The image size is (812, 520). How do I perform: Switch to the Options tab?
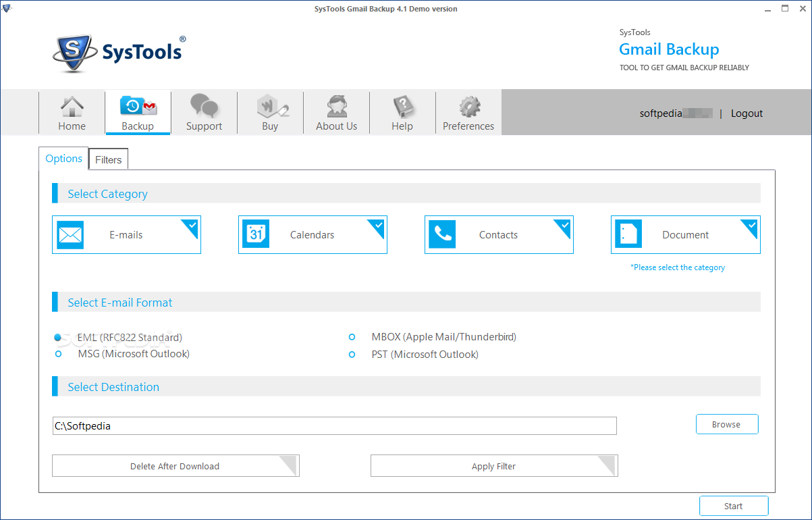coord(63,159)
